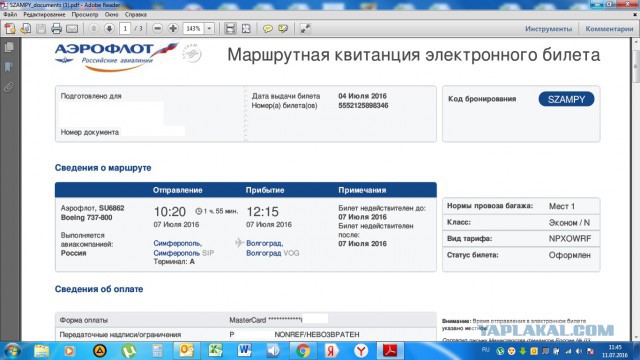Open the volume control in the system tray
640x360 pixels.
578,351
